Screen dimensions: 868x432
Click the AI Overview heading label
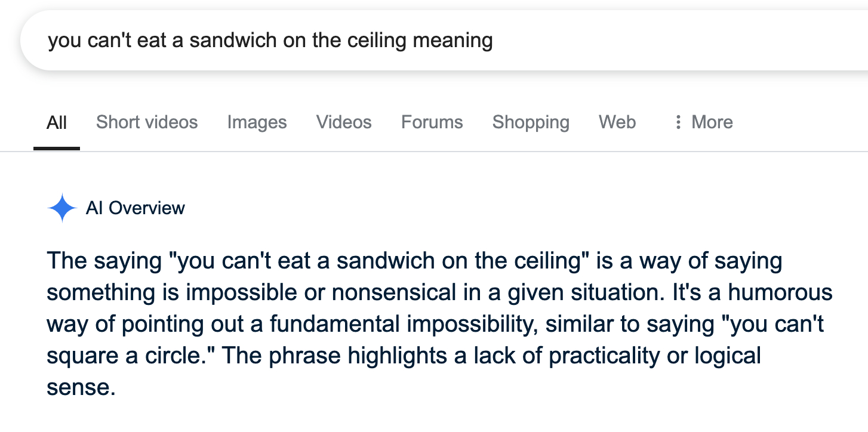click(x=136, y=208)
